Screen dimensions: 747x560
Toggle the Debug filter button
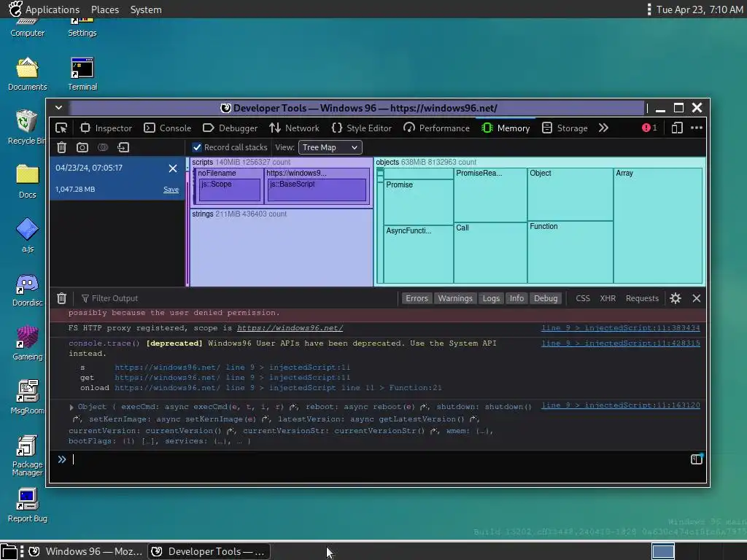point(546,298)
